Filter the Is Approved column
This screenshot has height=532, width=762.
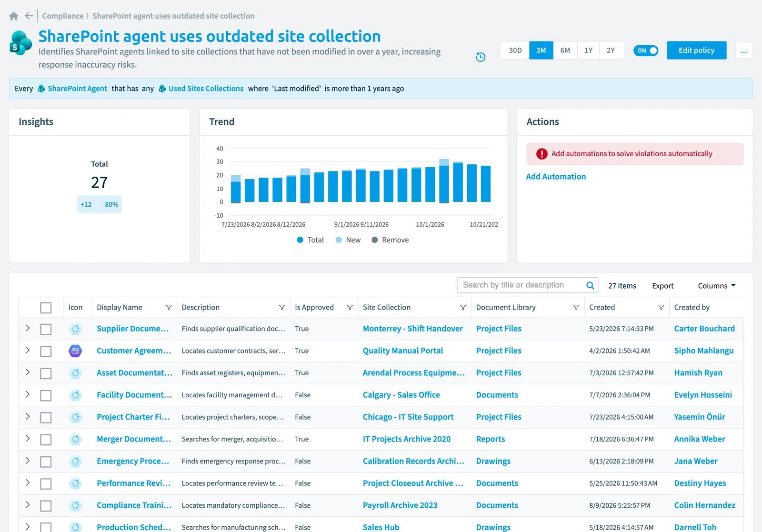350,308
